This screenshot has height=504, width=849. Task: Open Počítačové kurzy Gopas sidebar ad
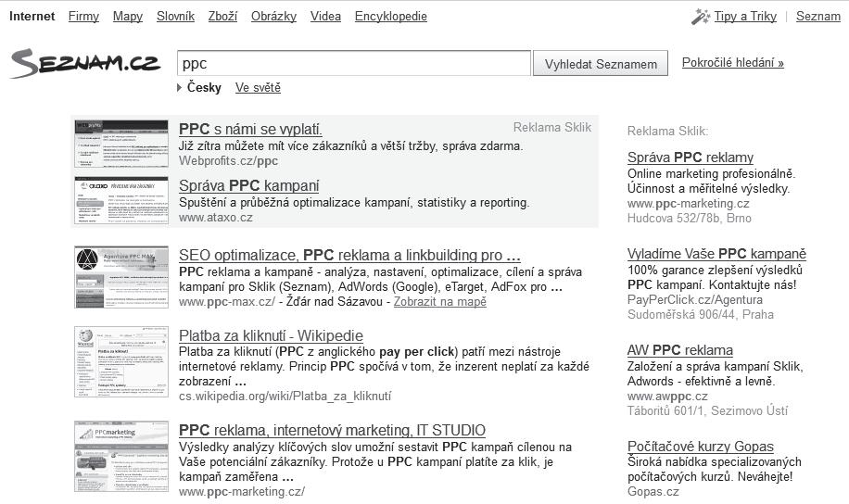[701, 447]
